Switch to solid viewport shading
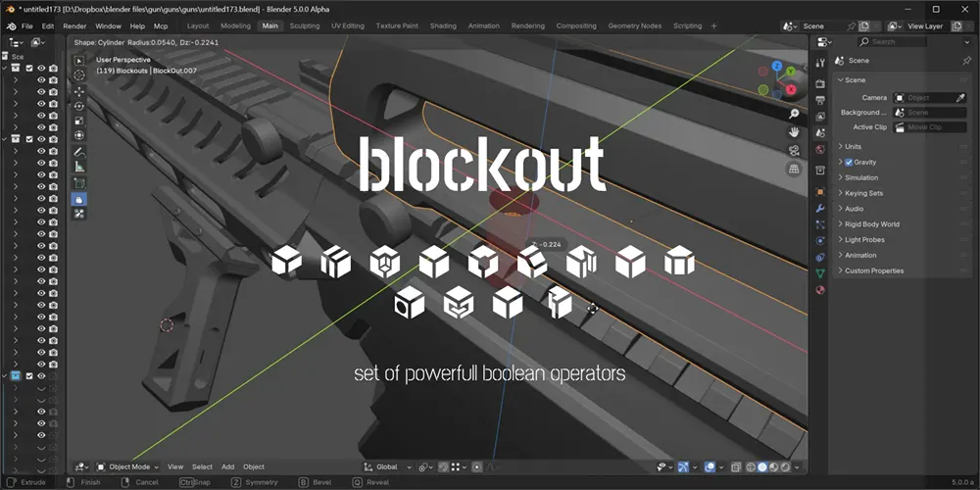Viewport: 980px width, 490px height. (762, 466)
